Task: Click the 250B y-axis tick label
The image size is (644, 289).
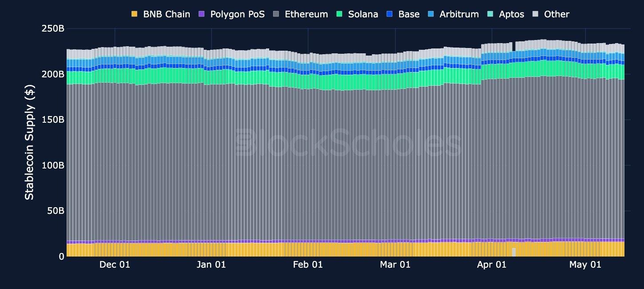Action: pos(52,29)
